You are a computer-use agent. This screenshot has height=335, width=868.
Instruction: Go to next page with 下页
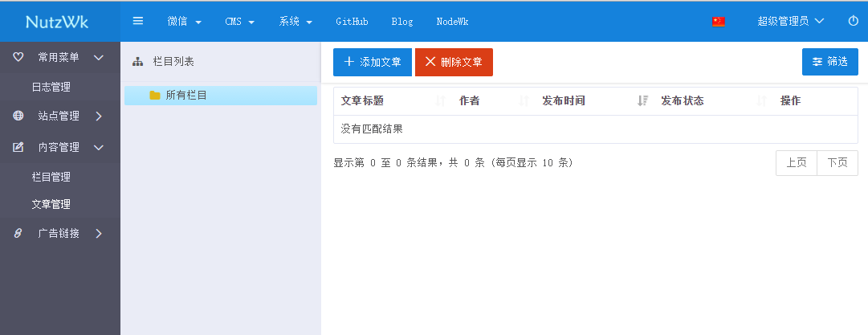coord(837,163)
